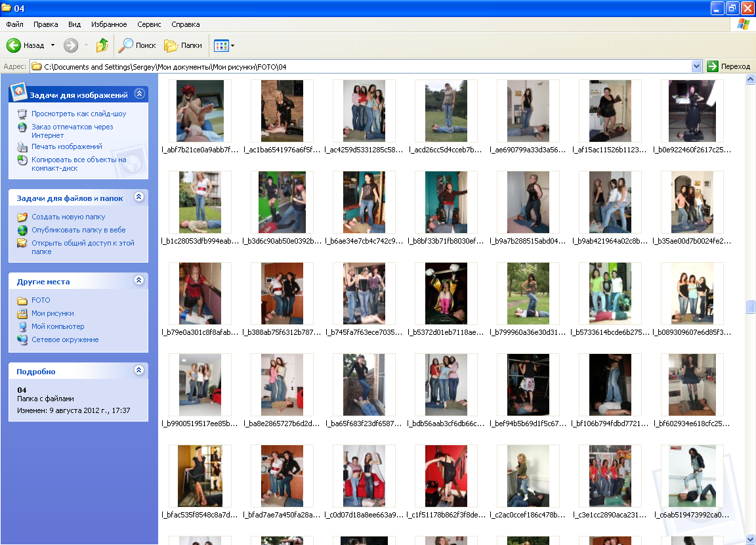Screen dimensions: 756x545
Task: Select thumbnail l_b9a7b288515abd04
Action: click(x=528, y=202)
